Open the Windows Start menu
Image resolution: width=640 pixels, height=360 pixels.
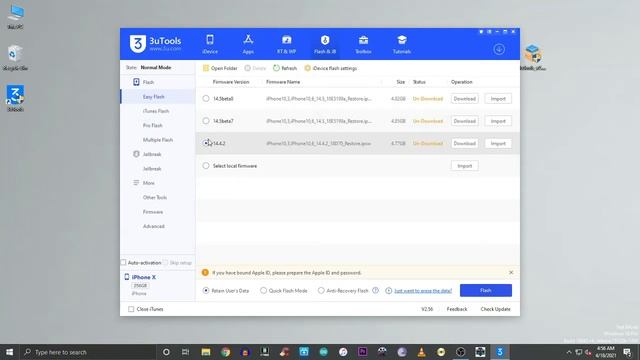click(x=9, y=352)
